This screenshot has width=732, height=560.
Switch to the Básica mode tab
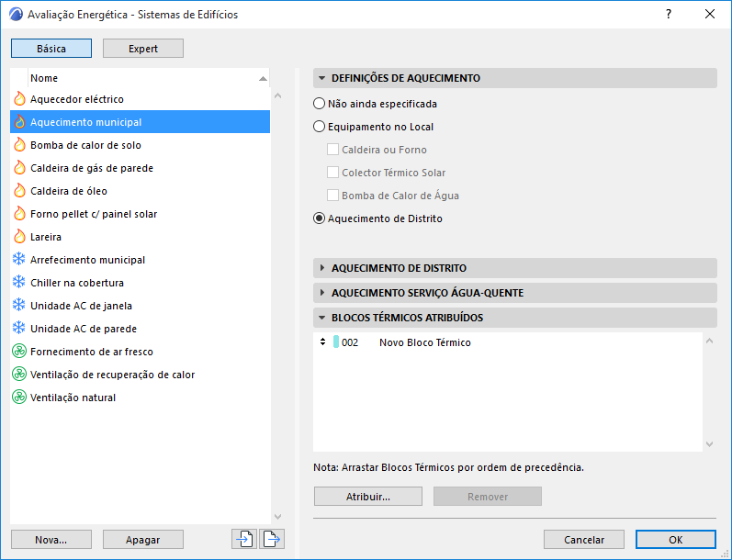coord(51,49)
